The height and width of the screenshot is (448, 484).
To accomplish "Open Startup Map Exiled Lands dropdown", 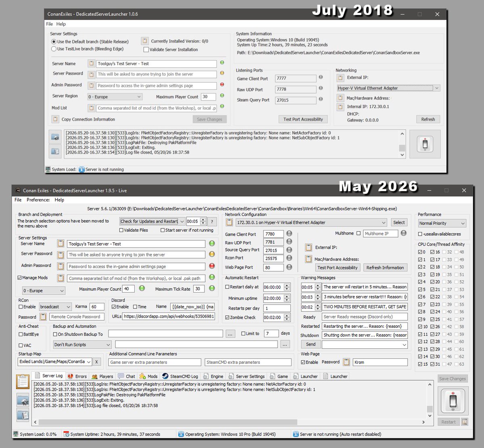I will (x=55, y=362).
